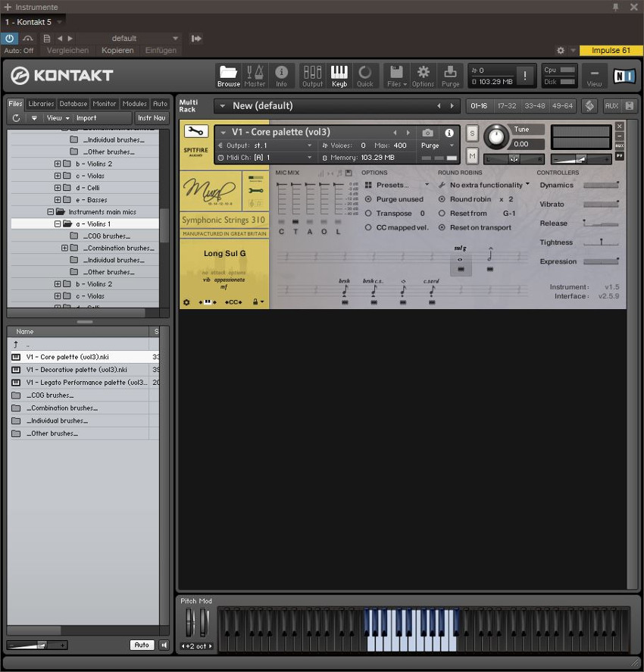Click the CC mapping icon
Screen dimensions: 644x672
[233, 302]
